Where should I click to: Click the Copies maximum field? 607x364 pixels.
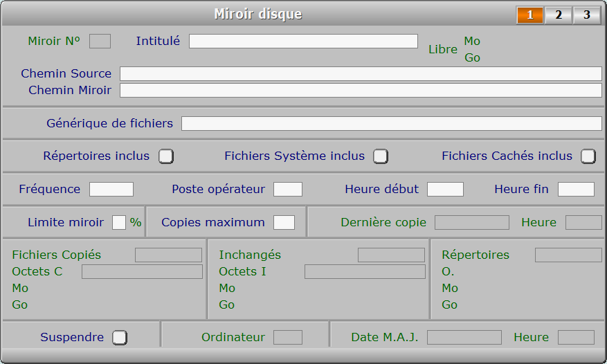point(284,223)
